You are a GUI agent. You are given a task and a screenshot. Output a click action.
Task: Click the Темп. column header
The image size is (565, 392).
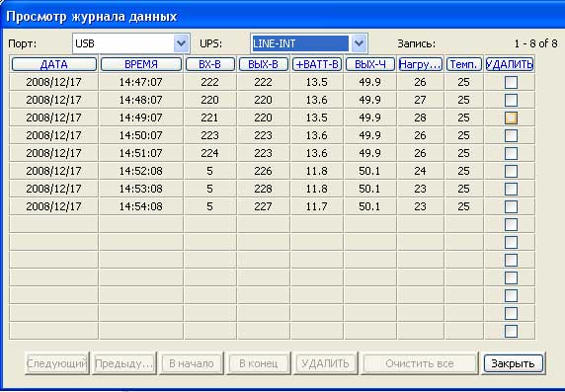coord(464,64)
